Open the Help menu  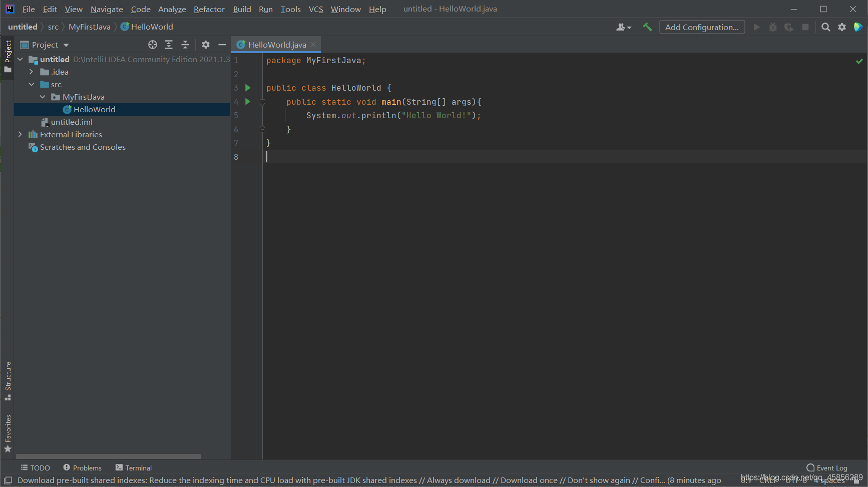pos(377,9)
